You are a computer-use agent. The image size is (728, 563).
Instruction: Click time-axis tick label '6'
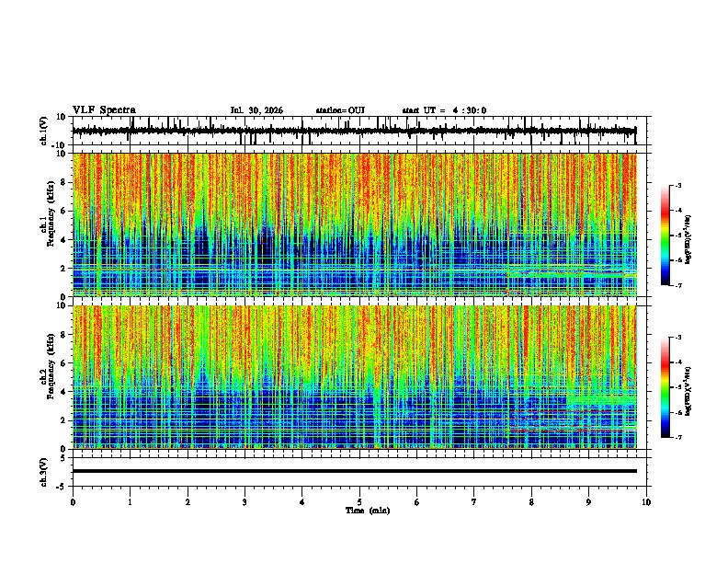click(x=417, y=502)
